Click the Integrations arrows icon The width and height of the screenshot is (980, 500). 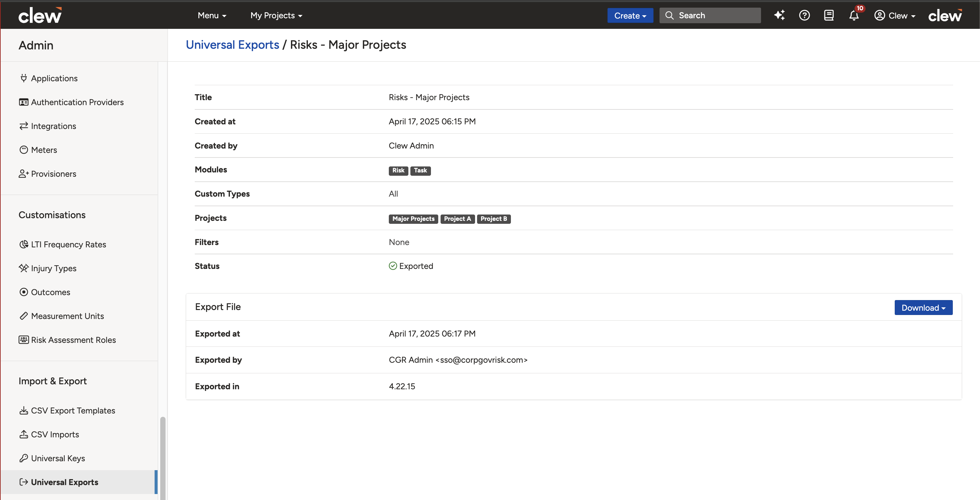(24, 126)
